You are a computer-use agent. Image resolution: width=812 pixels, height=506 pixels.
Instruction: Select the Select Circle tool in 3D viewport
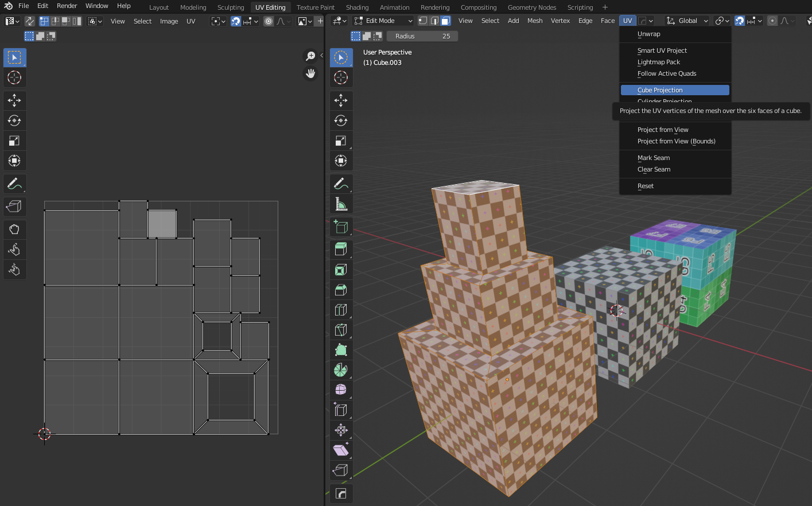coord(341,57)
